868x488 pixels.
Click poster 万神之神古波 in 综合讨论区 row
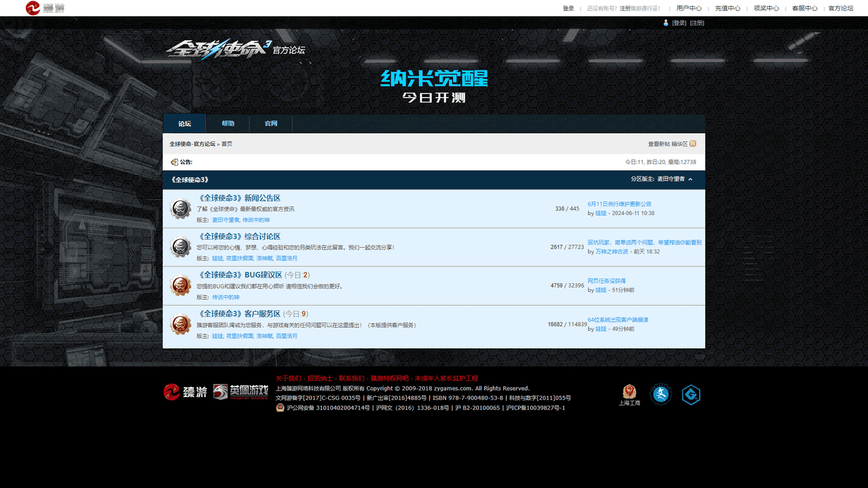point(612,252)
